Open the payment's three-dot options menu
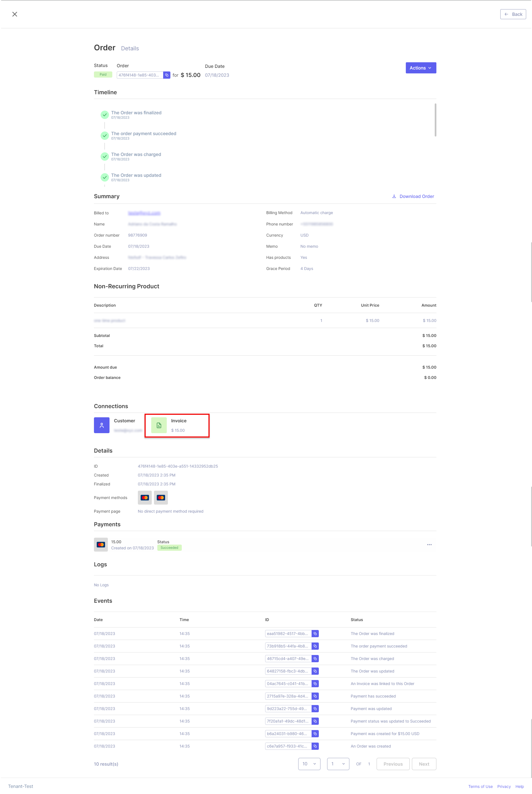This screenshot has height=794, width=532. [429, 545]
